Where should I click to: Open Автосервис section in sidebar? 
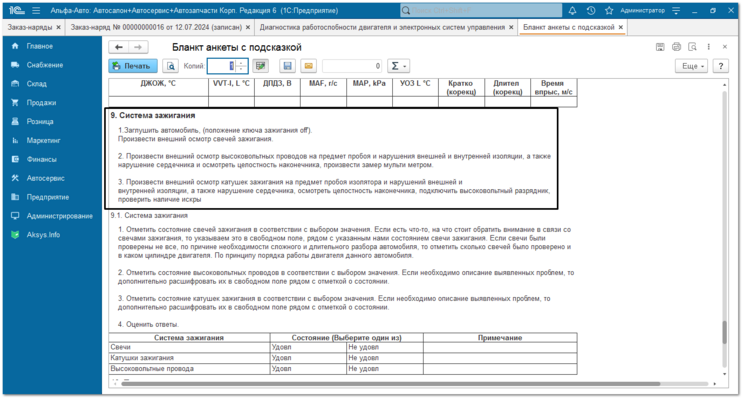coord(45,178)
